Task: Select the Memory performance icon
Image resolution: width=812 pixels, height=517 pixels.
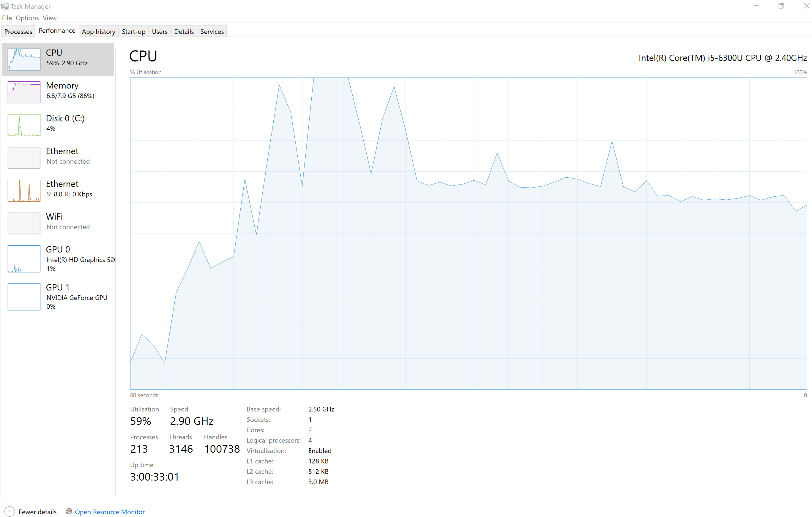Action: pyautogui.click(x=24, y=91)
